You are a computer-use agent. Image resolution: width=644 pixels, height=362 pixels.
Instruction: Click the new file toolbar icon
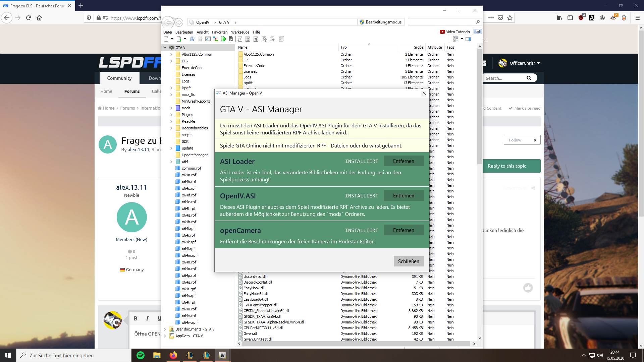pos(166,39)
